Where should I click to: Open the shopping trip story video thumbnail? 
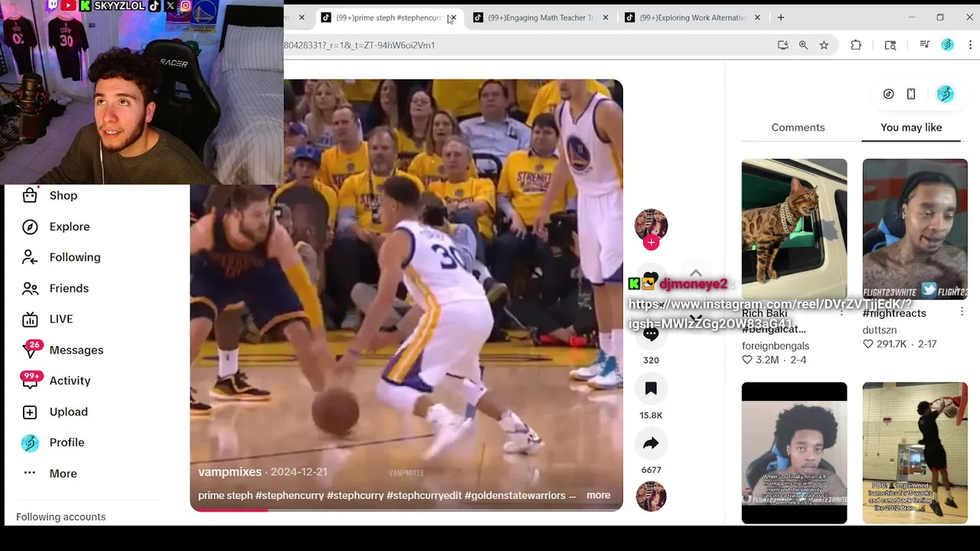(x=794, y=453)
